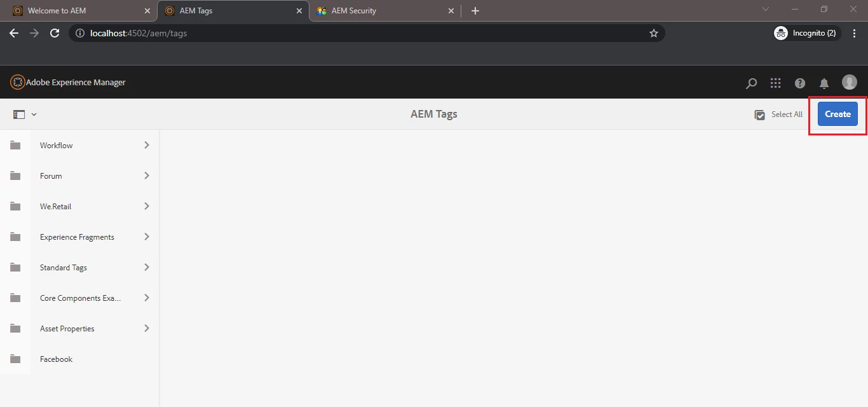Switch to AEM Security tab
Viewport: 868px width, 407px height.
tap(385, 11)
